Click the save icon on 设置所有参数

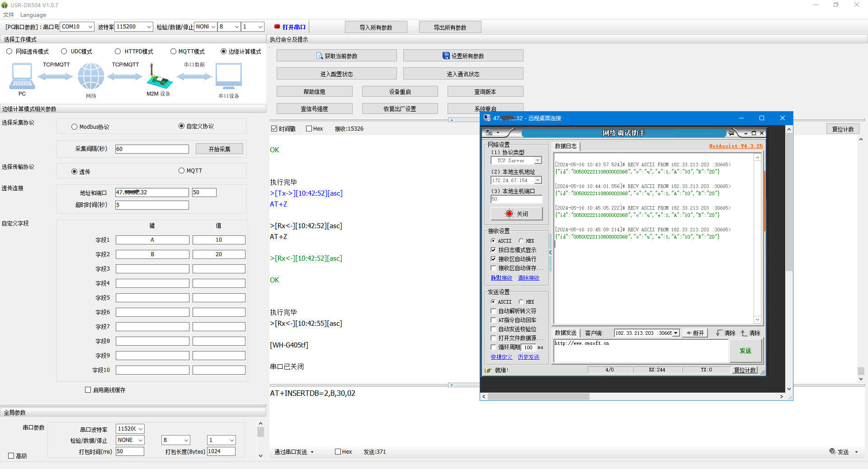[x=446, y=56]
